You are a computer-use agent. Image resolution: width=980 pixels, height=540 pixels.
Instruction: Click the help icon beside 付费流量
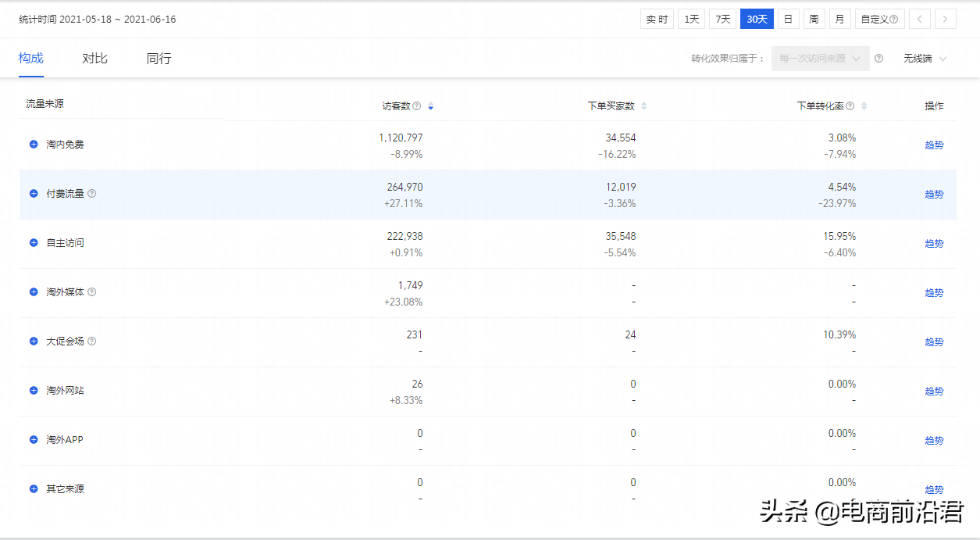tap(93, 194)
